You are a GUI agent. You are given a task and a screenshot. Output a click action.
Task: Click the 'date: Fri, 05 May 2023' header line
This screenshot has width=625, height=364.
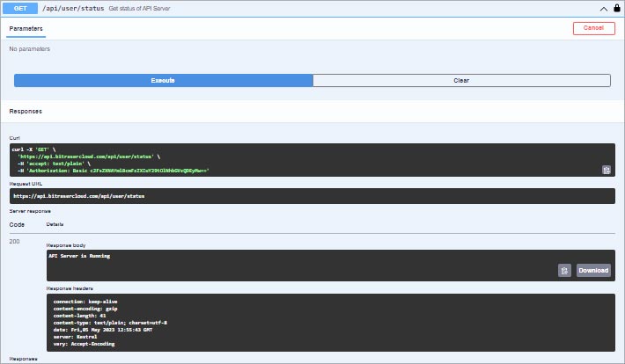pyautogui.click(x=103, y=330)
